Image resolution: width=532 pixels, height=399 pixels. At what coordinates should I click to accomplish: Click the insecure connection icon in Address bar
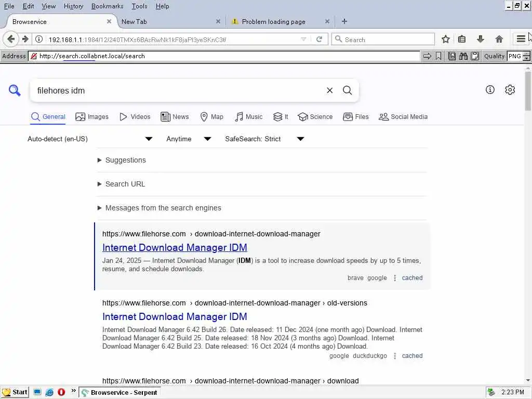[x=34, y=56]
